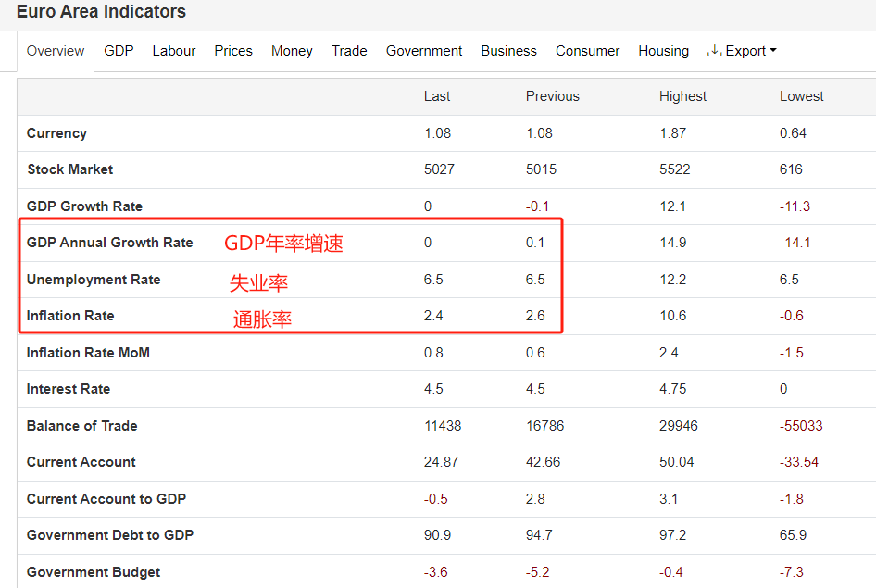
Task: Switch to the Trade tab
Action: point(349,51)
